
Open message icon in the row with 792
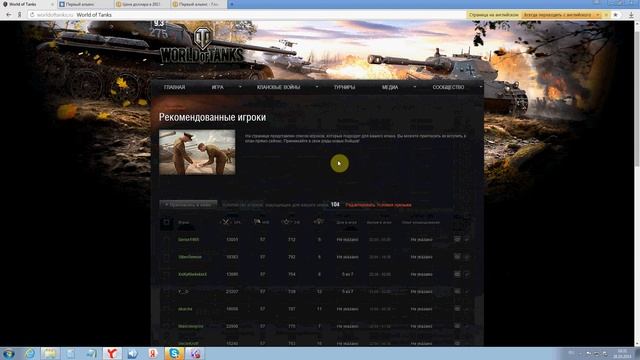click(457, 257)
